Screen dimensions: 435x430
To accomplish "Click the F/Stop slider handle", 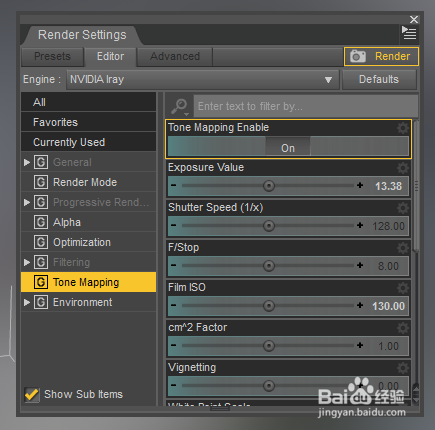I will 269,266.
